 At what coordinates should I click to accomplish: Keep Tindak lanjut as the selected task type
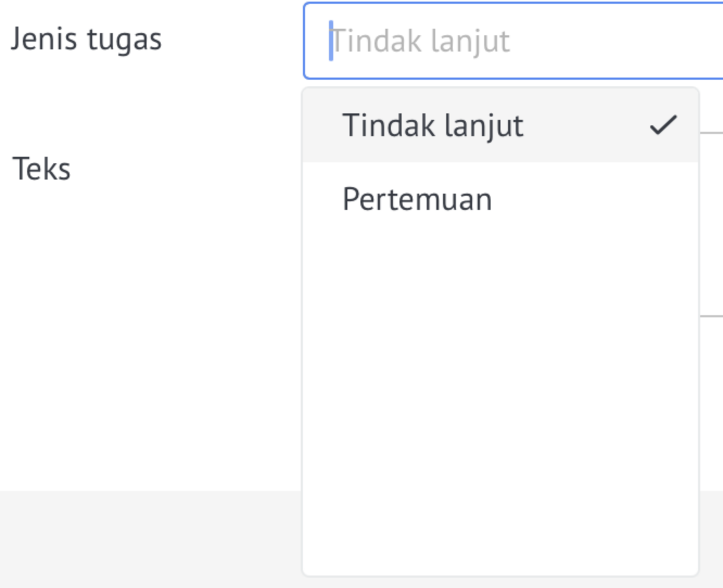click(500, 125)
